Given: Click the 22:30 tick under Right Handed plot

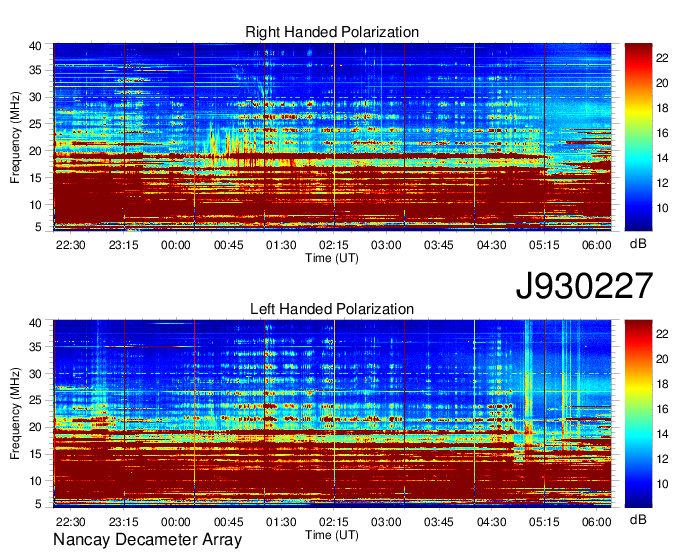Looking at the screenshot, I should click(71, 245).
